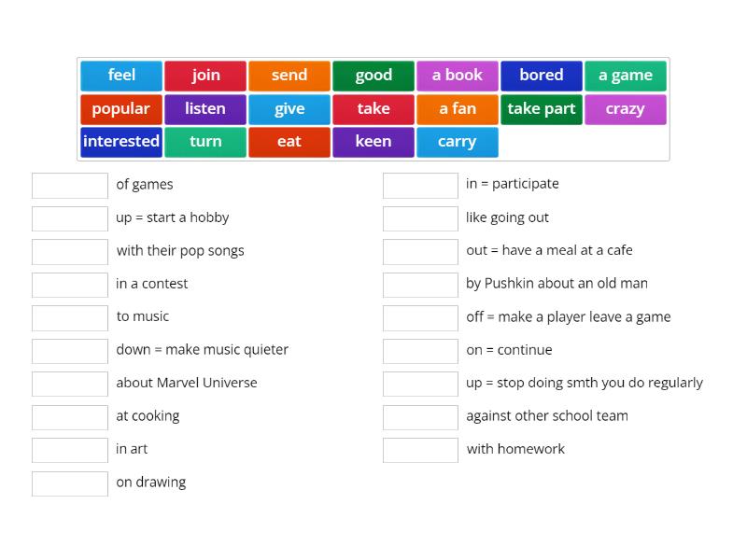Select the blue "feel" word tile
Screen dimensions: 747x560
click(x=121, y=76)
